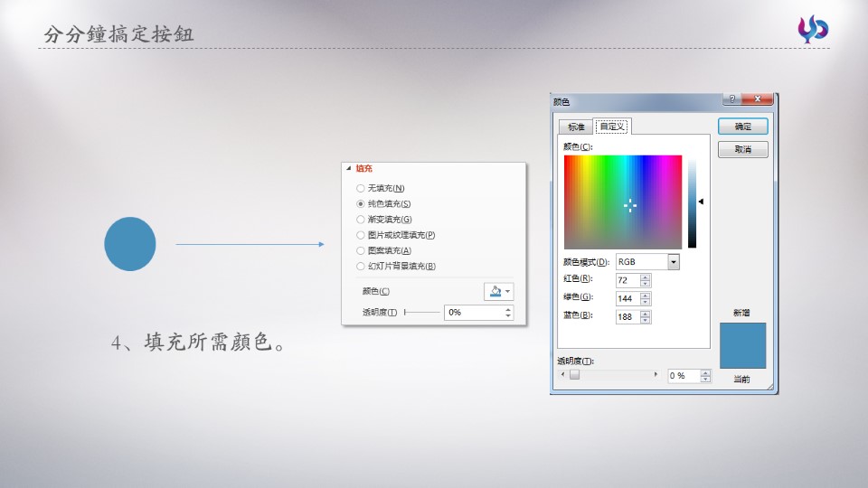The height and width of the screenshot is (488, 868).
Task: Click the fill color paint bucket icon
Action: [x=494, y=291]
